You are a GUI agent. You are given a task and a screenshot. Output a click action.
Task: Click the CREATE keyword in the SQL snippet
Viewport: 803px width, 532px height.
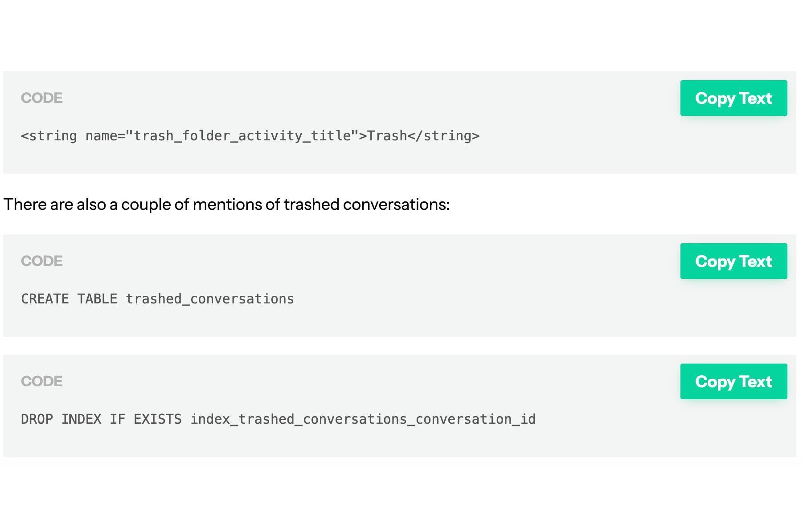pos(45,299)
